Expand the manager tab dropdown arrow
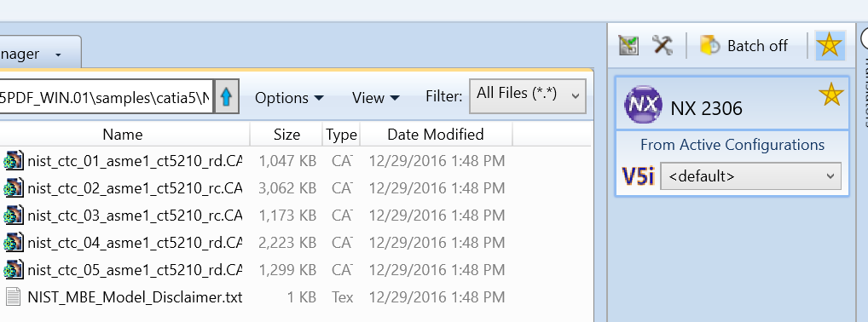The height and width of the screenshot is (322, 868). coord(58,55)
